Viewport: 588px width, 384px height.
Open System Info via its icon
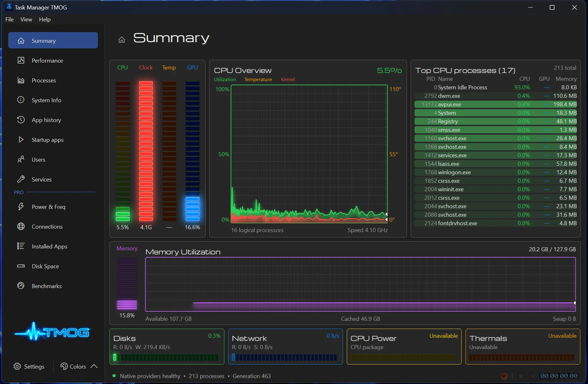tap(21, 100)
